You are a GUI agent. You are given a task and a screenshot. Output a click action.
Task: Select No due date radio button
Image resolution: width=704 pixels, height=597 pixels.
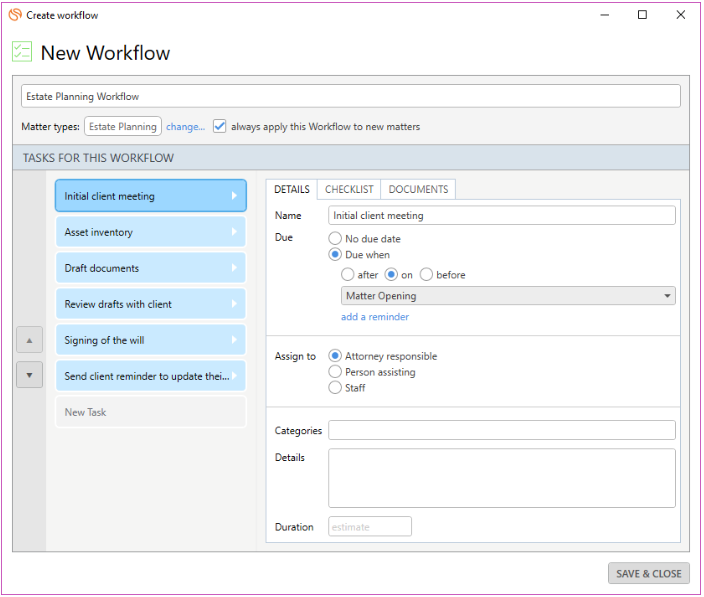(335, 238)
